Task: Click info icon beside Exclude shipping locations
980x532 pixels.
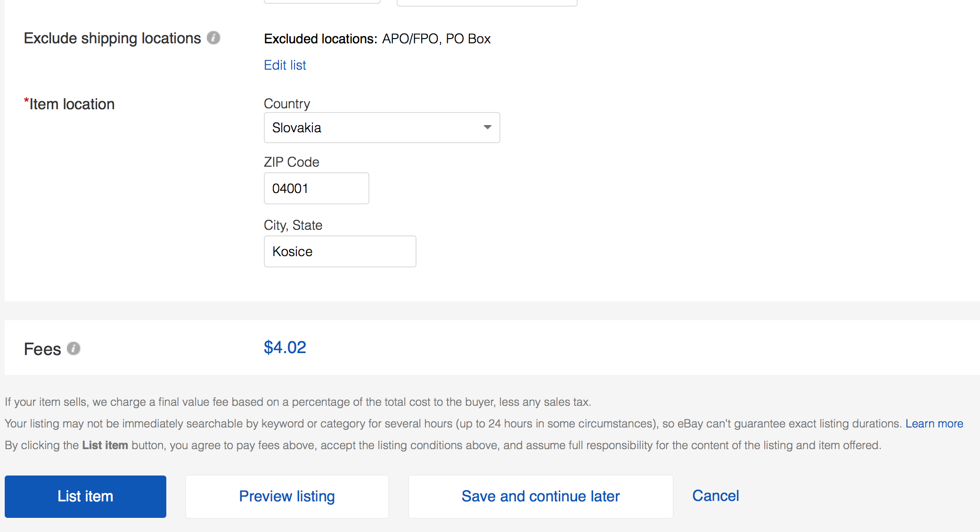Action: (213, 38)
